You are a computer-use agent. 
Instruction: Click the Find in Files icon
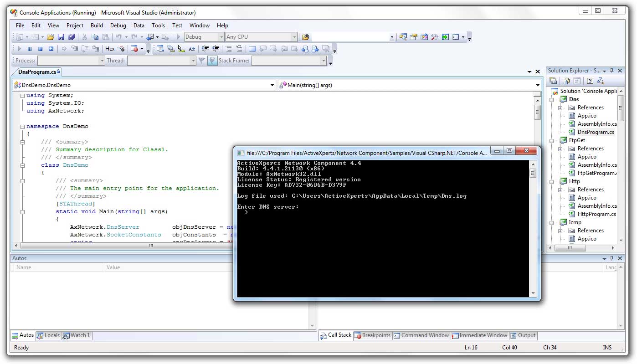point(306,37)
